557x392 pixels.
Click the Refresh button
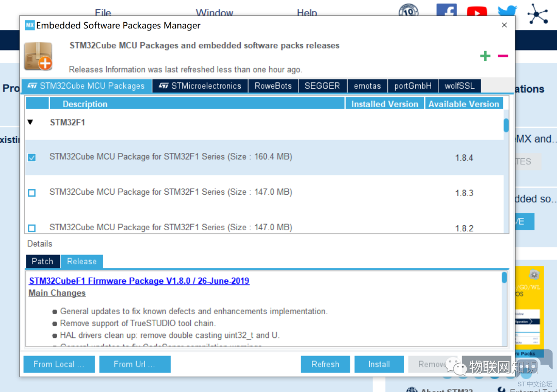click(325, 364)
